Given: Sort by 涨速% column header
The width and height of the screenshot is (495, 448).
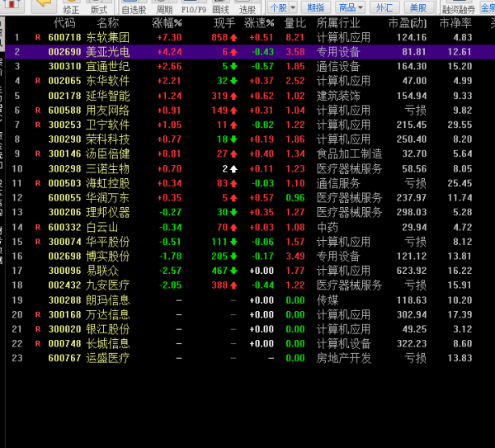Looking at the screenshot, I should click(x=259, y=23).
